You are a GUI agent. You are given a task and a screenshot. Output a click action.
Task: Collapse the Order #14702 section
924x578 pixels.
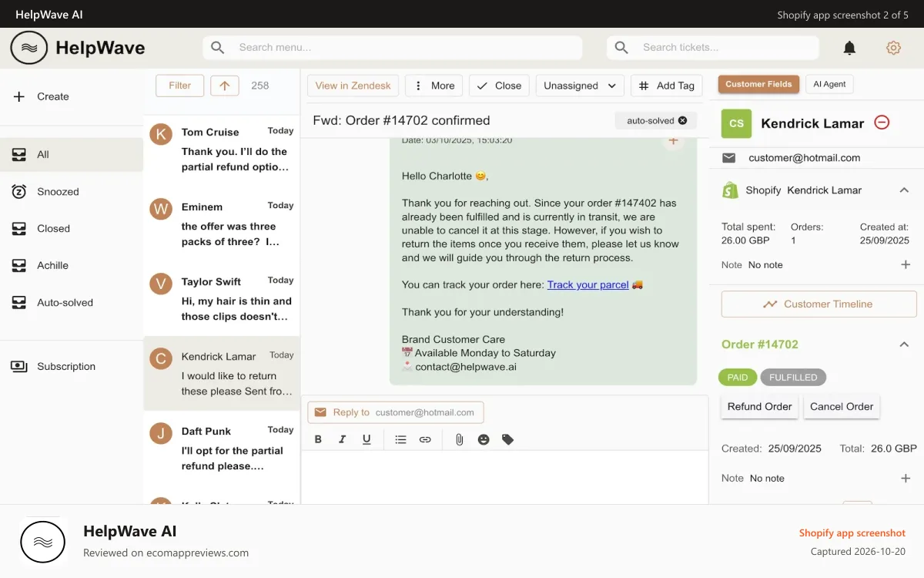point(904,344)
